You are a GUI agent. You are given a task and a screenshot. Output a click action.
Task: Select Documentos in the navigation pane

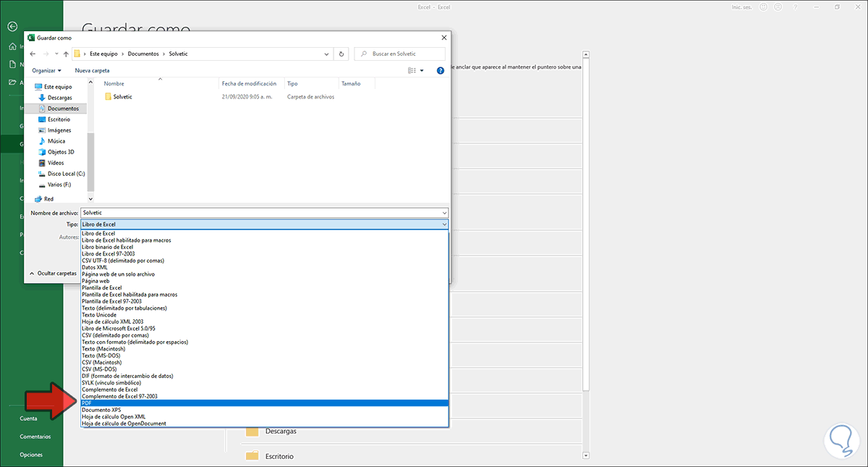point(62,108)
